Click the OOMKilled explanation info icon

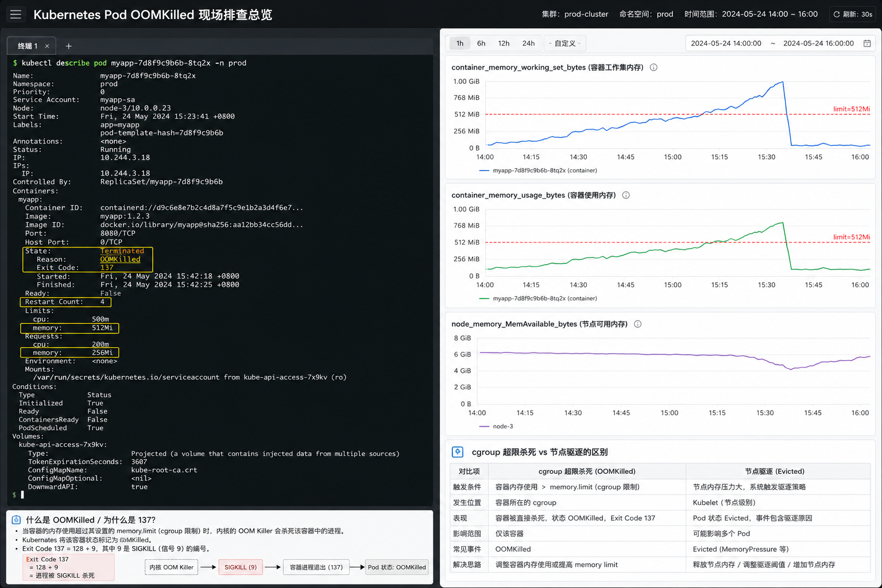16,520
